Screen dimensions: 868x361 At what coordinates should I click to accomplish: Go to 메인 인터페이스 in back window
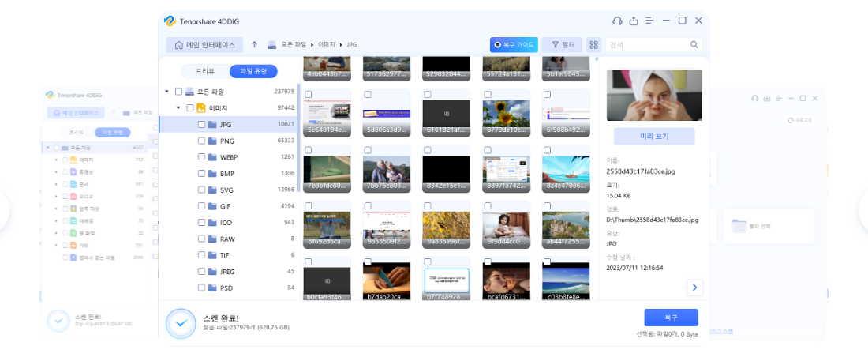pyautogui.click(x=77, y=113)
